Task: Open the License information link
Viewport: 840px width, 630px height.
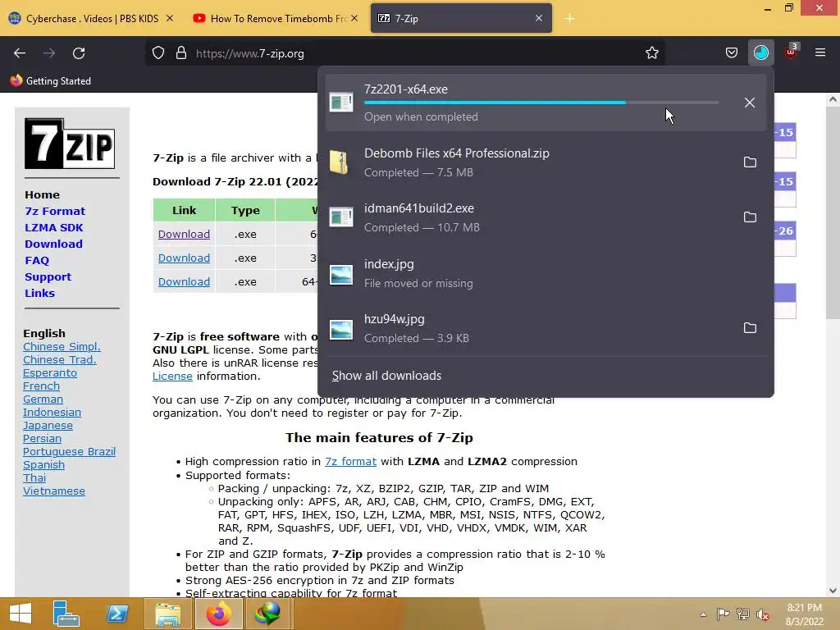Action: [x=172, y=376]
